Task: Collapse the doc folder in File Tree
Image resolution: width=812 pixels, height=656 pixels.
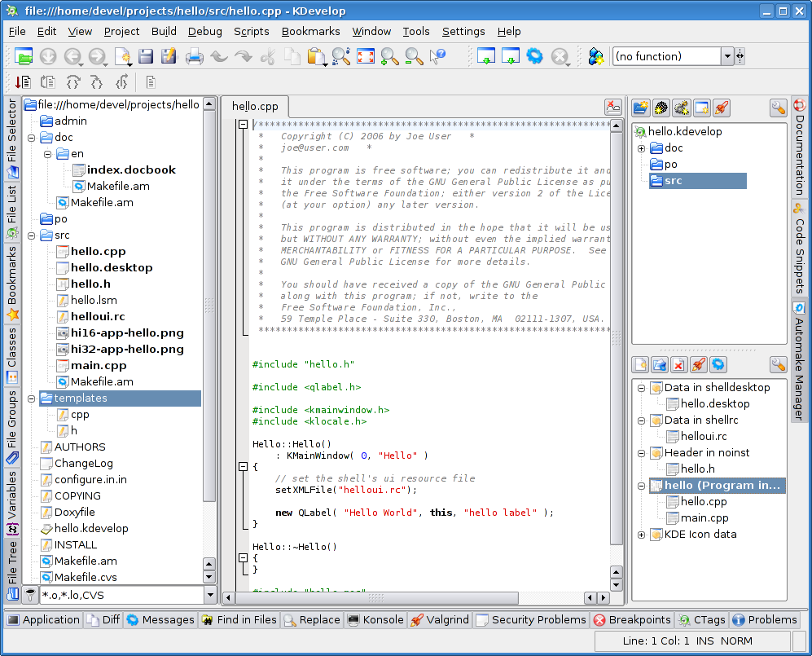Action: coord(31,138)
